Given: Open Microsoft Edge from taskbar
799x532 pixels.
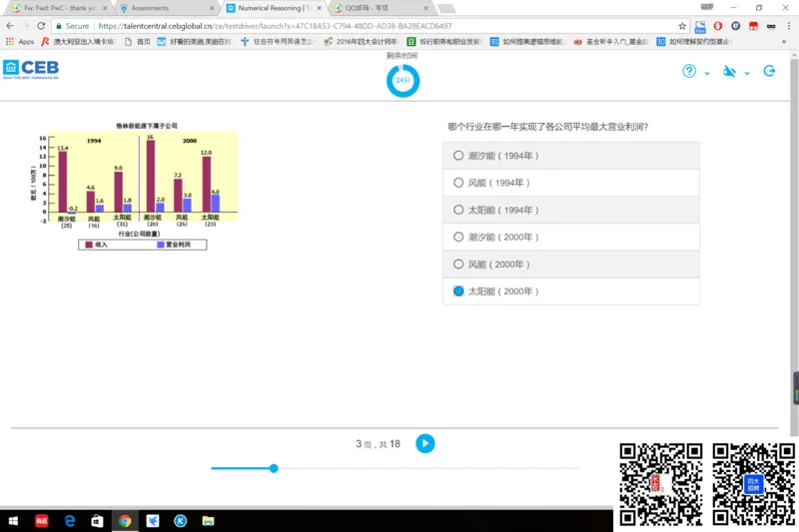Looking at the screenshot, I should click(70, 521).
